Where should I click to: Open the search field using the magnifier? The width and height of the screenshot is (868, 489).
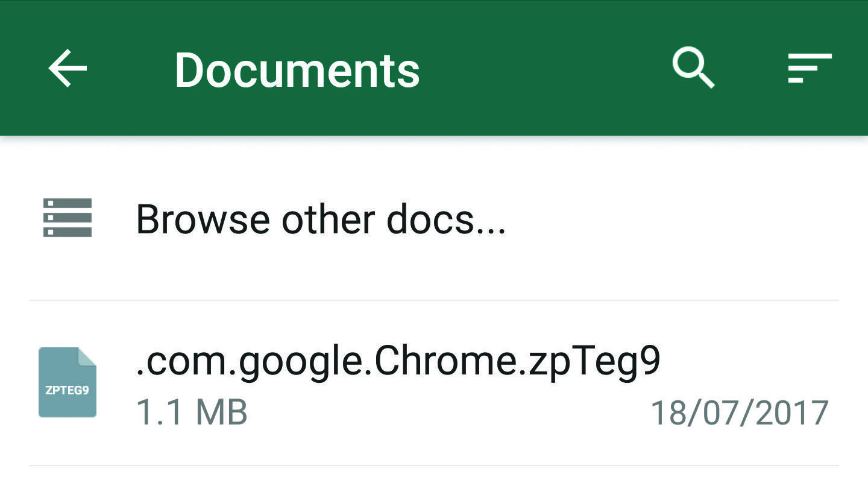coord(693,68)
